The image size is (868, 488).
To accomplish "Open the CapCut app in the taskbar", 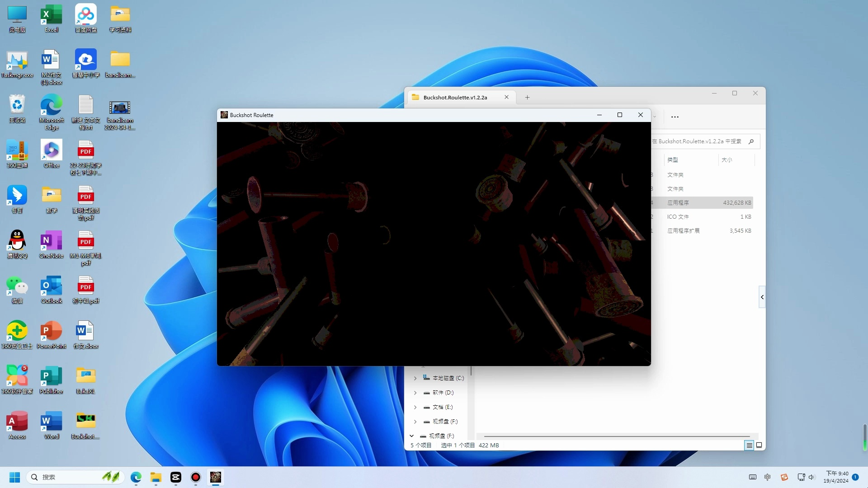I will coord(176,477).
